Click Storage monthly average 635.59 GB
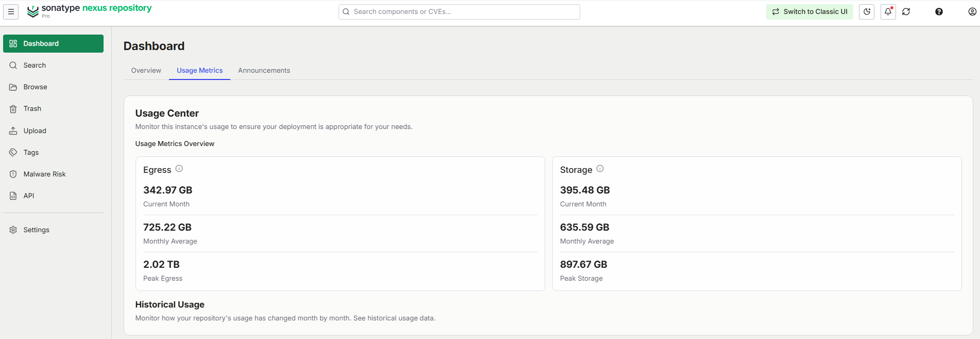The height and width of the screenshot is (339, 980). click(x=585, y=228)
